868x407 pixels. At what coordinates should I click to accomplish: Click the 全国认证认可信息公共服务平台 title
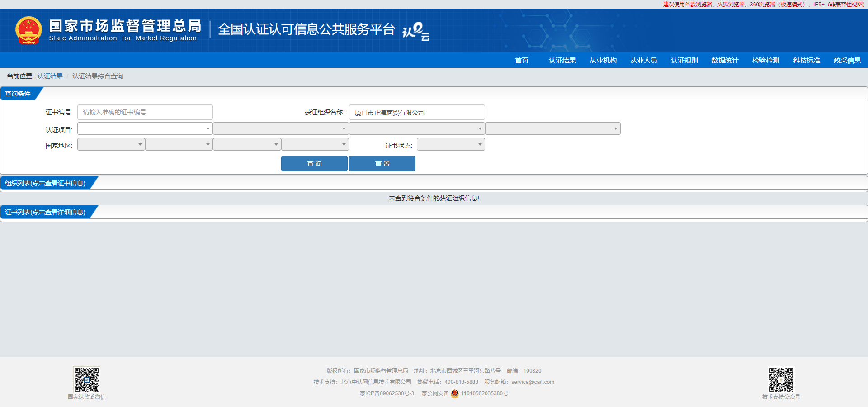click(307, 29)
